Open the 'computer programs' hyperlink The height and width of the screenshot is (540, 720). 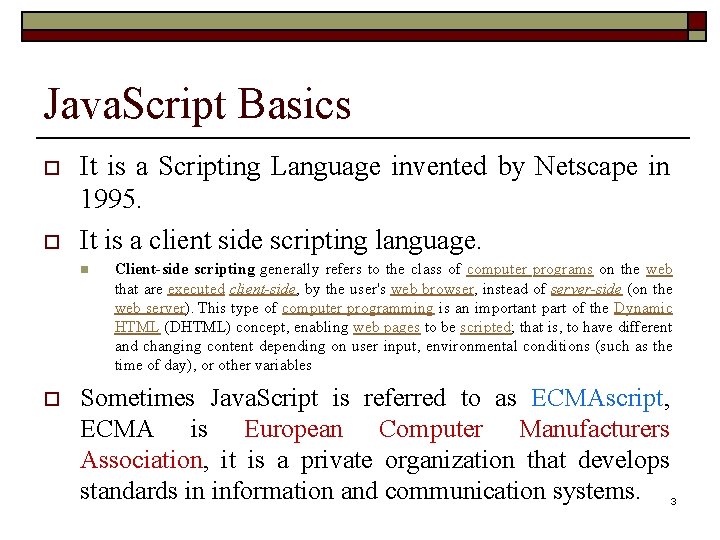pos(530,270)
